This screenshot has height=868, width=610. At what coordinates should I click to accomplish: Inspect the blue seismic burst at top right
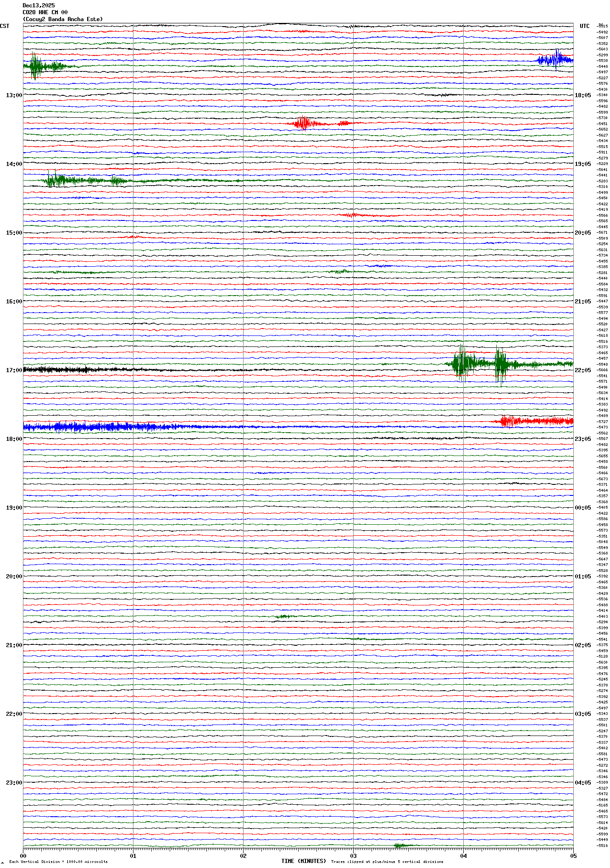click(x=555, y=60)
